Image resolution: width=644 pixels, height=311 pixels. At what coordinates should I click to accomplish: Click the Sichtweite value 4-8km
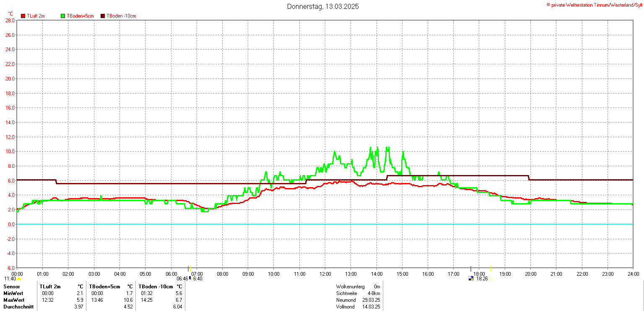click(373, 293)
